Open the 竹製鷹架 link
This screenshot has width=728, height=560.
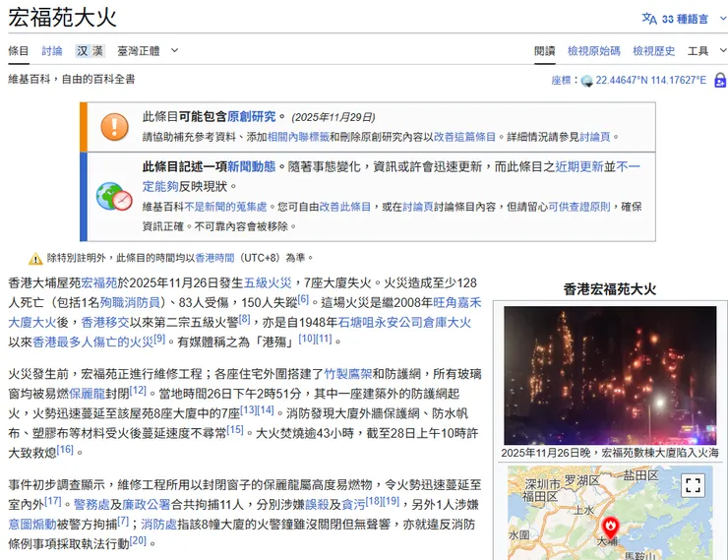(x=347, y=374)
